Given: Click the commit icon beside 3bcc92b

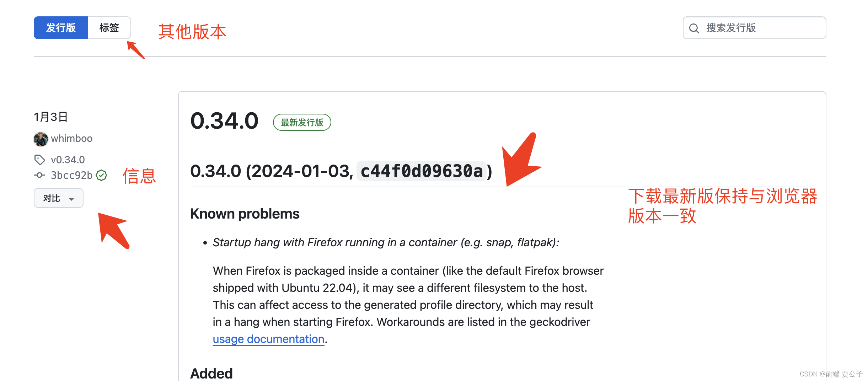Looking at the screenshot, I should 39,175.
